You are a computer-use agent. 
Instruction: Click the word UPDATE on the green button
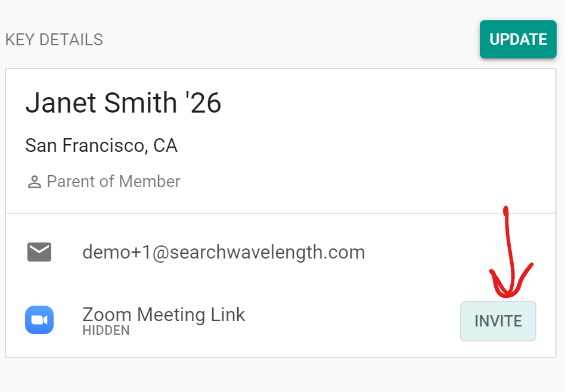pyautogui.click(x=518, y=39)
